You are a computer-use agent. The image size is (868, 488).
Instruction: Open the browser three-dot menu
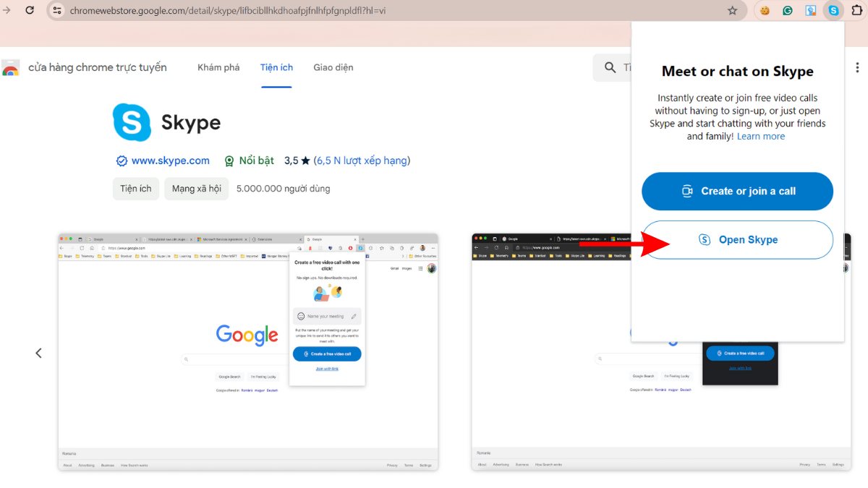[x=857, y=67]
